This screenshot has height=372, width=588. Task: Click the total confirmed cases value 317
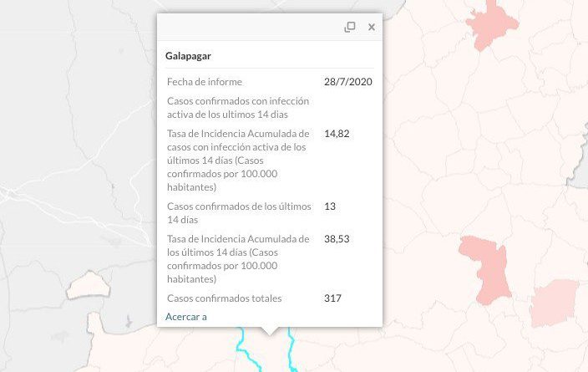pos(332,298)
